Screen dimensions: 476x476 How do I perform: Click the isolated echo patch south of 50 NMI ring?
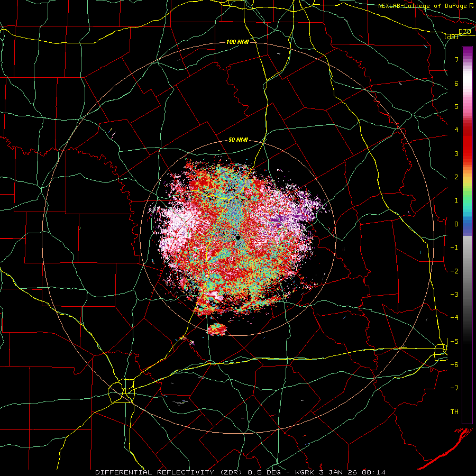[x=217, y=329]
